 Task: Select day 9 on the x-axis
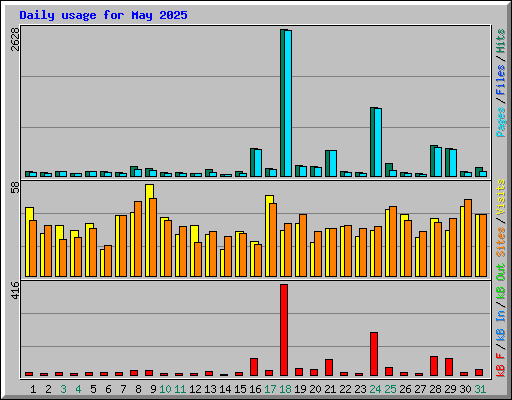(153, 389)
